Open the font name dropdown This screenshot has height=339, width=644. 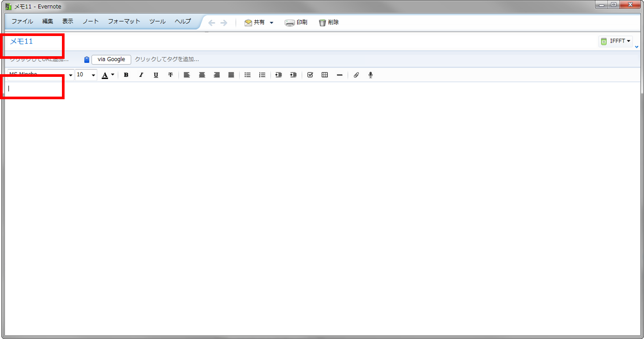click(71, 76)
